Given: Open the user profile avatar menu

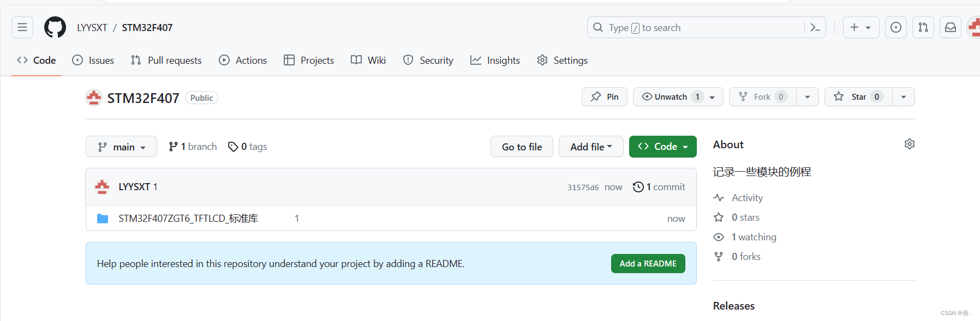Looking at the screenshot, I should click(974, 27).
